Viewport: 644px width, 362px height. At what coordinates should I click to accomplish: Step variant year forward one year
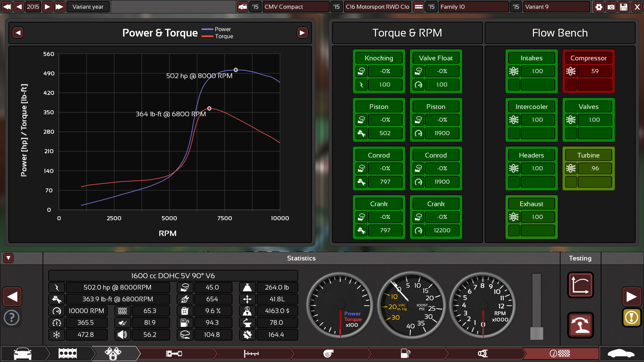click(47, 7)
